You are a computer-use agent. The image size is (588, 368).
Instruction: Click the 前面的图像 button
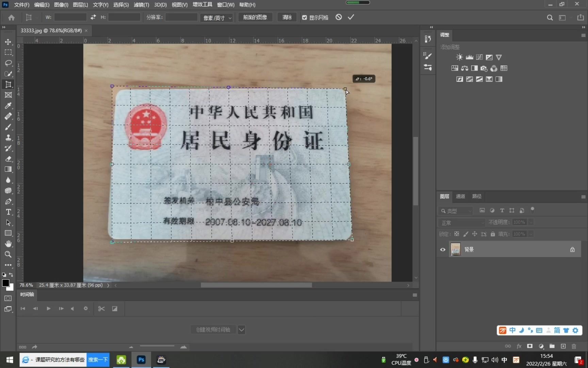(x=255, y=17)
